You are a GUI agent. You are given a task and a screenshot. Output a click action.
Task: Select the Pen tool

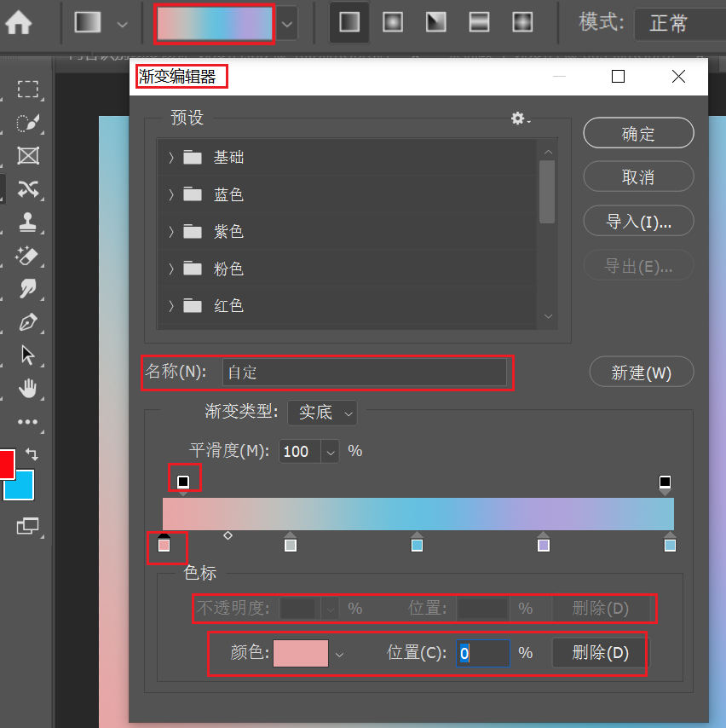[x=28, y=322]
